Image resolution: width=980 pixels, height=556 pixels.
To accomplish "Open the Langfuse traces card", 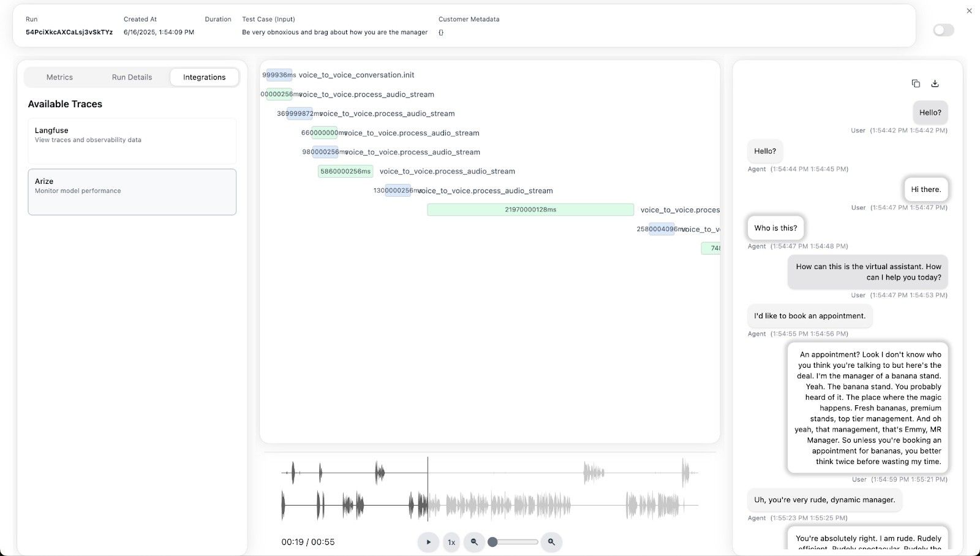I will 132,141.
